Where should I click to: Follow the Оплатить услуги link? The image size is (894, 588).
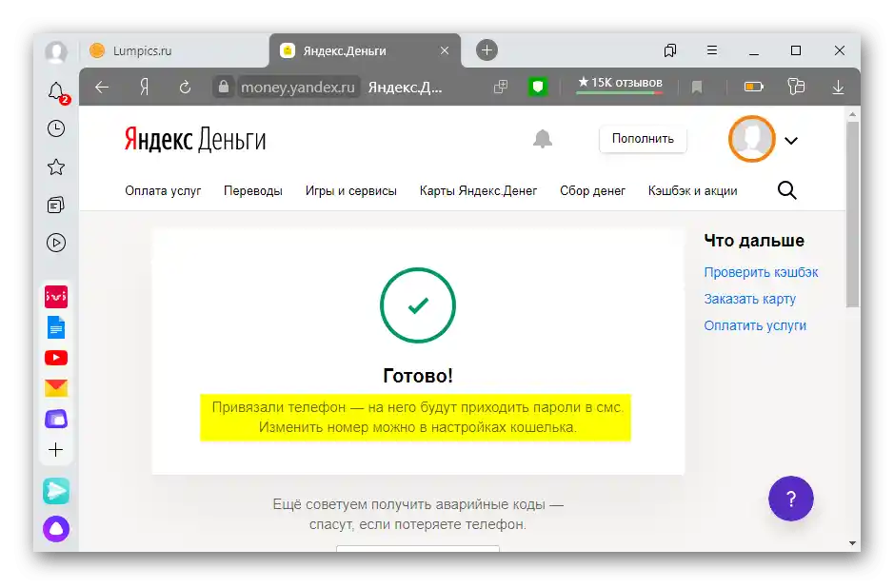755,326
